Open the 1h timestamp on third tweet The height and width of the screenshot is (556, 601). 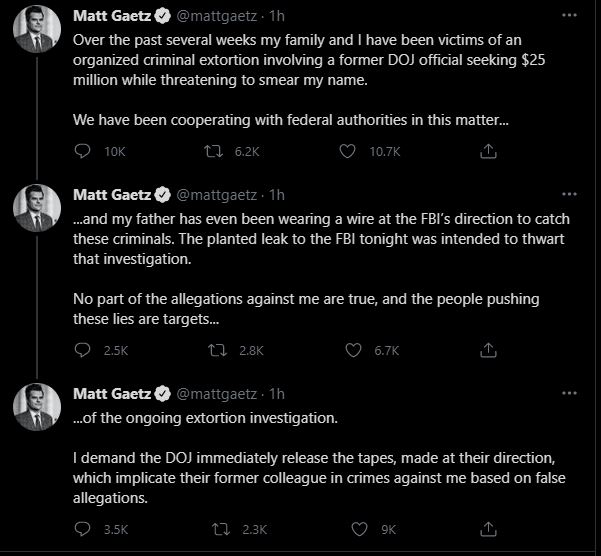[277, 393]
